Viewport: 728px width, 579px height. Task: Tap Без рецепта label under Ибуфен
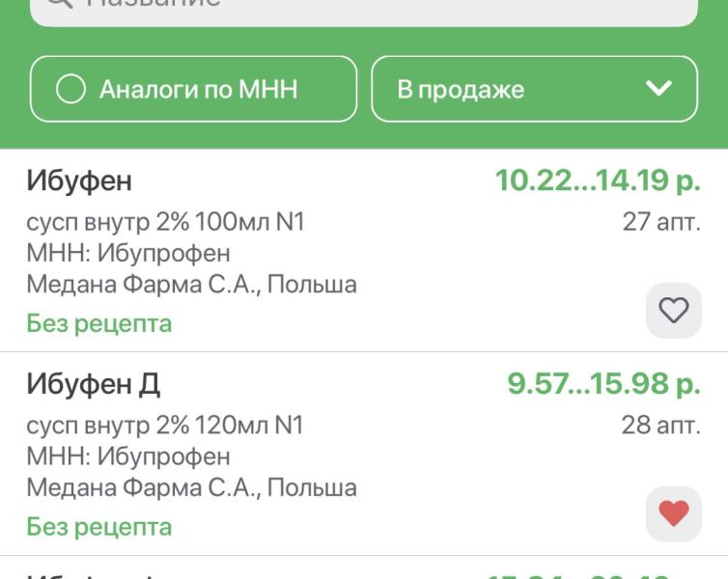pyautogui.click(x=98, y=323)
